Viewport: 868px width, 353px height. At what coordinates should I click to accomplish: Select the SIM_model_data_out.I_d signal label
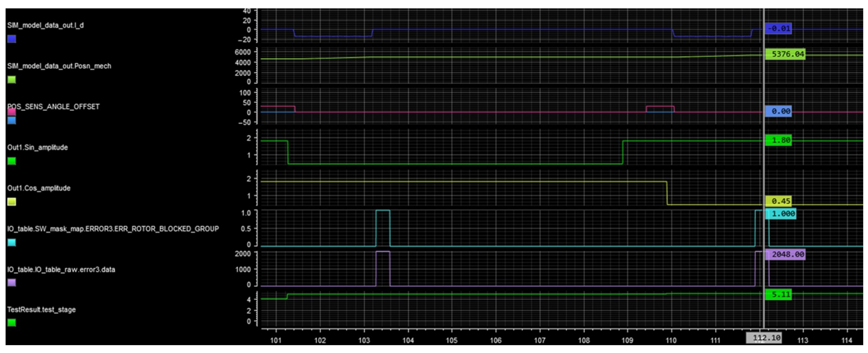coord(46,25)
